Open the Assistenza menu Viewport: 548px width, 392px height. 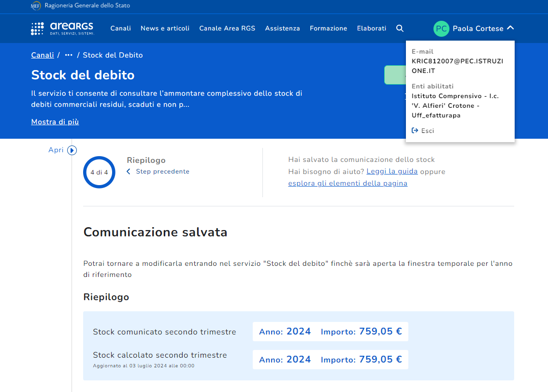click(x=282, y=29)
